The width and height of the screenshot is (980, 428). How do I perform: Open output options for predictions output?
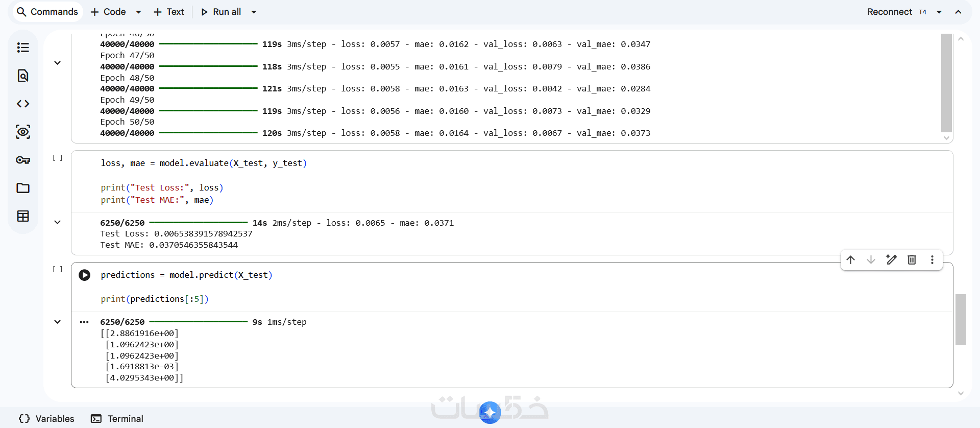coord(85,322)
